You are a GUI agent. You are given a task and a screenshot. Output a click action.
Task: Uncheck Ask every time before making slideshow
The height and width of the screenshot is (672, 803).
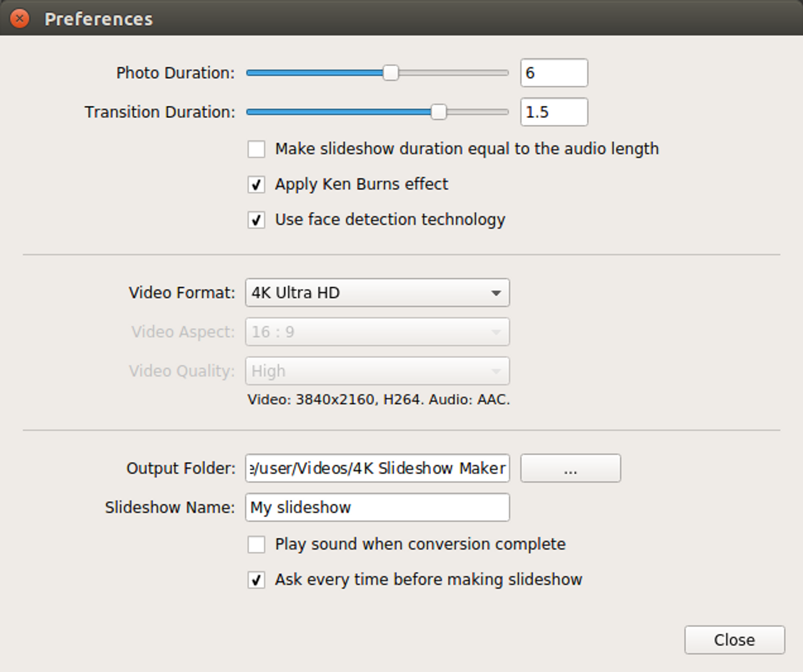(x=256, y=580)
